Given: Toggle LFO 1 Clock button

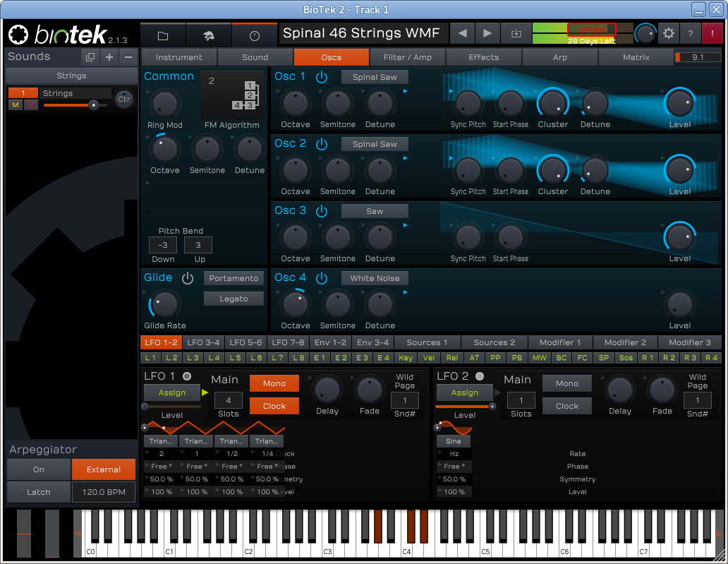Looking at the screenshot, I should coord(274,406).
